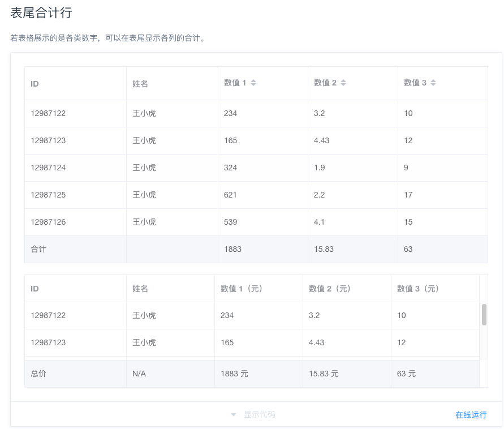Open the 在线运行 link
This screenshot has width=504, height=429.
click(x=471, y=415)
